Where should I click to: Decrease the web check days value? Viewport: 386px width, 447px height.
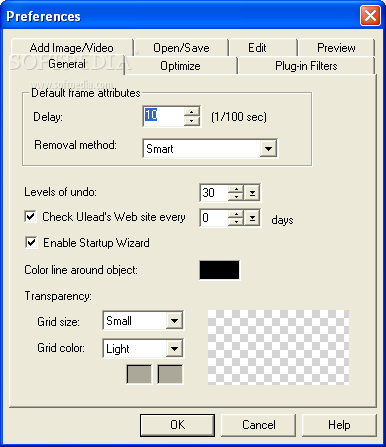click(236, 222)
